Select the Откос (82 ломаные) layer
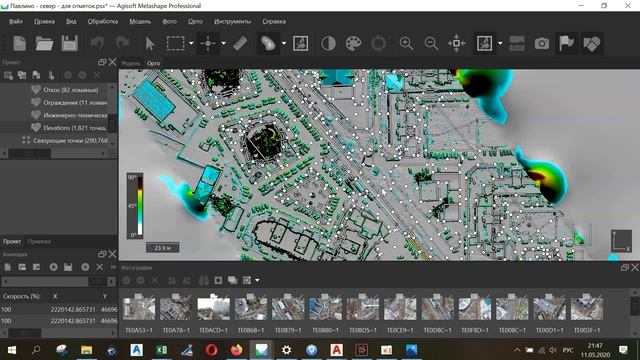Screen dimensions: 640x360 point(71,90)
